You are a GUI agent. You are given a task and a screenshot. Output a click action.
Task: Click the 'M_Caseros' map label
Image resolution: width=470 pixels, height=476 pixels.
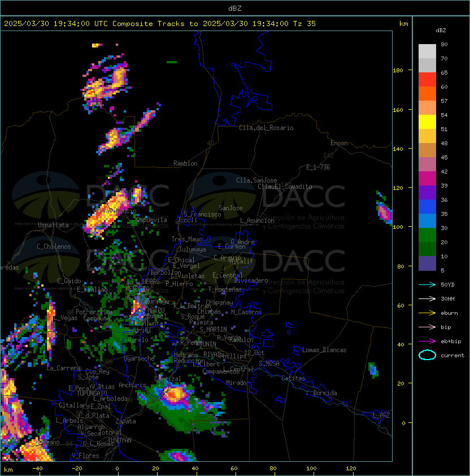click(x=246, y=311)
